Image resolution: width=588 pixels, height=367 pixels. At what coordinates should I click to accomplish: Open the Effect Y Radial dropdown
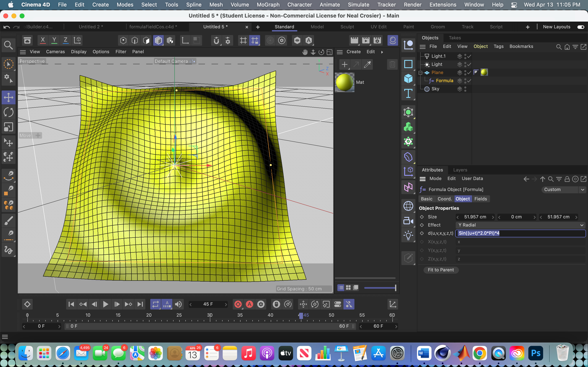[520, 225]
